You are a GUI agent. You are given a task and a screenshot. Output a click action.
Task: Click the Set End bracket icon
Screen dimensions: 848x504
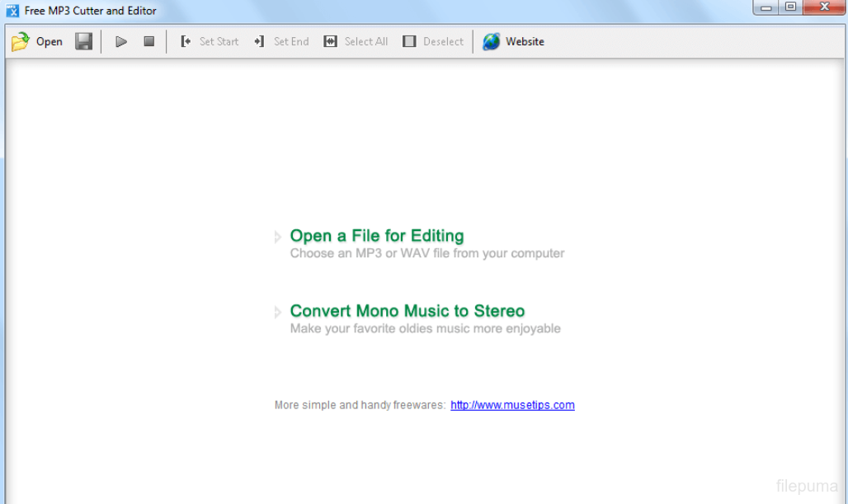[x=259, y=41]
